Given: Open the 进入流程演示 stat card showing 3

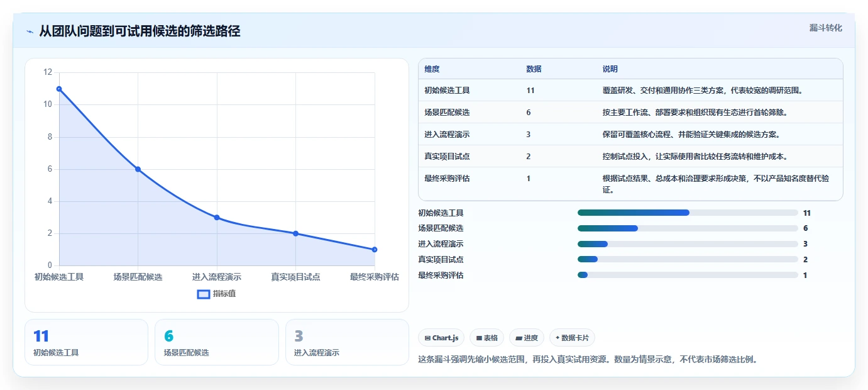Looking at the screenshot, I should [347, 342].
